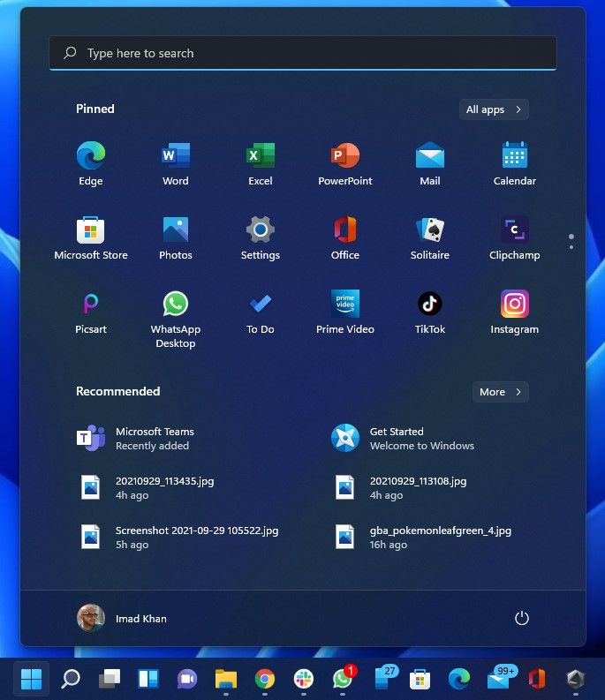Launch Prime Video app
This screenshot has height=700, width=605.
345,312
